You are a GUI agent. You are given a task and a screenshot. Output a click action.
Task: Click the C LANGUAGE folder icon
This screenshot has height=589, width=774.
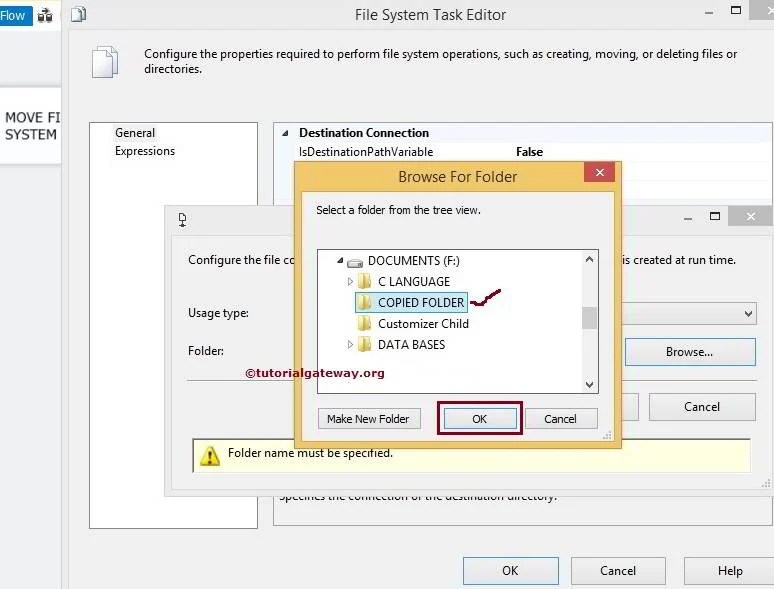364,281
